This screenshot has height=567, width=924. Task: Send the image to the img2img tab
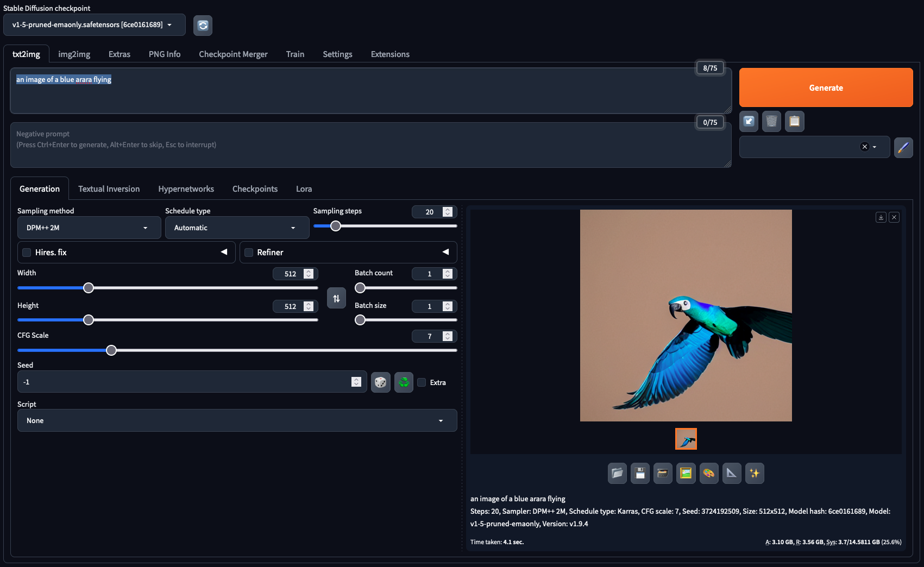pyautogui.click(x=686, y=473)
